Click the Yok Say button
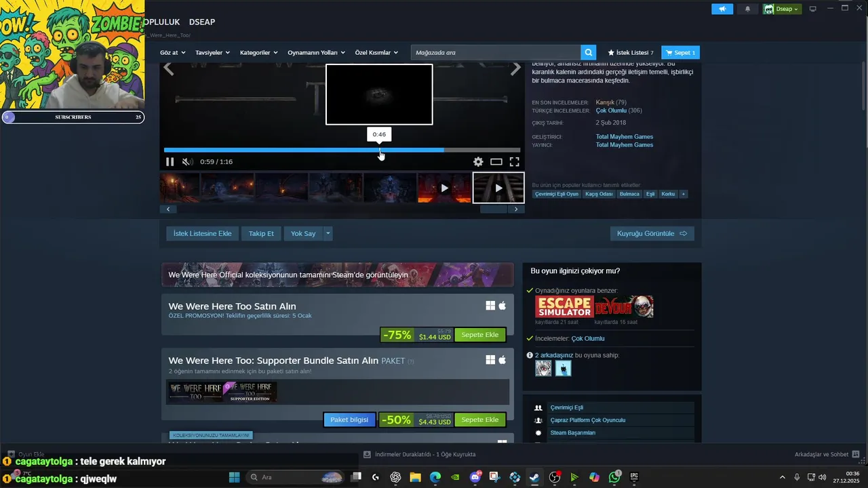 (303, 233)
